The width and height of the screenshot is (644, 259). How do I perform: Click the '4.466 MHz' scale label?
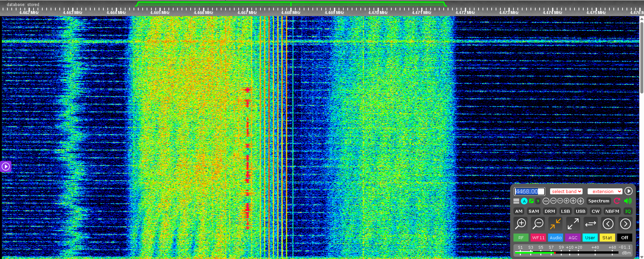[x=203, y=13]
